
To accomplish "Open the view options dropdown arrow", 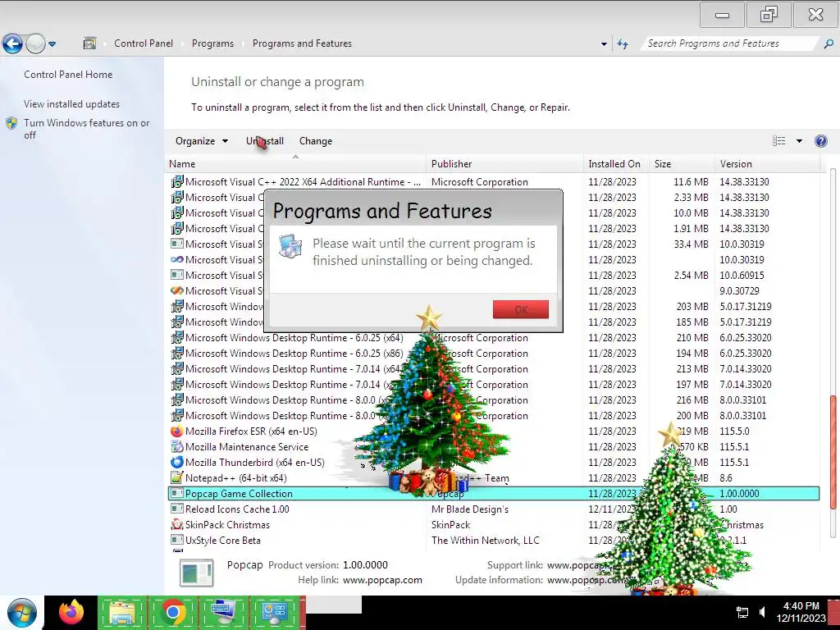I will (799, 141).
